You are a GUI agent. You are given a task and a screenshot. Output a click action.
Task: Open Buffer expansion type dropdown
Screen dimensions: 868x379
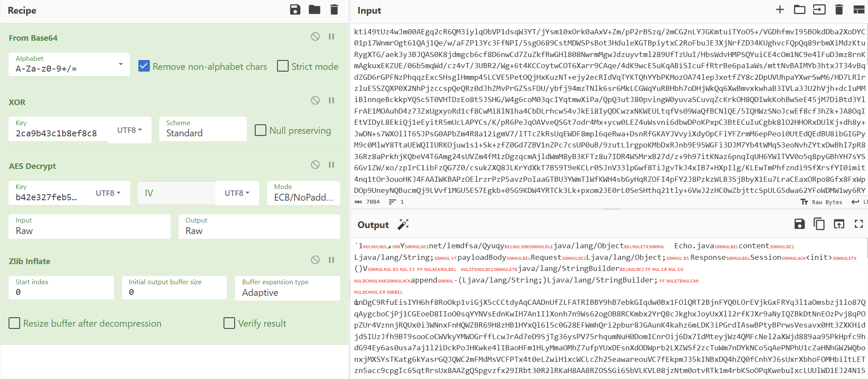287,288
